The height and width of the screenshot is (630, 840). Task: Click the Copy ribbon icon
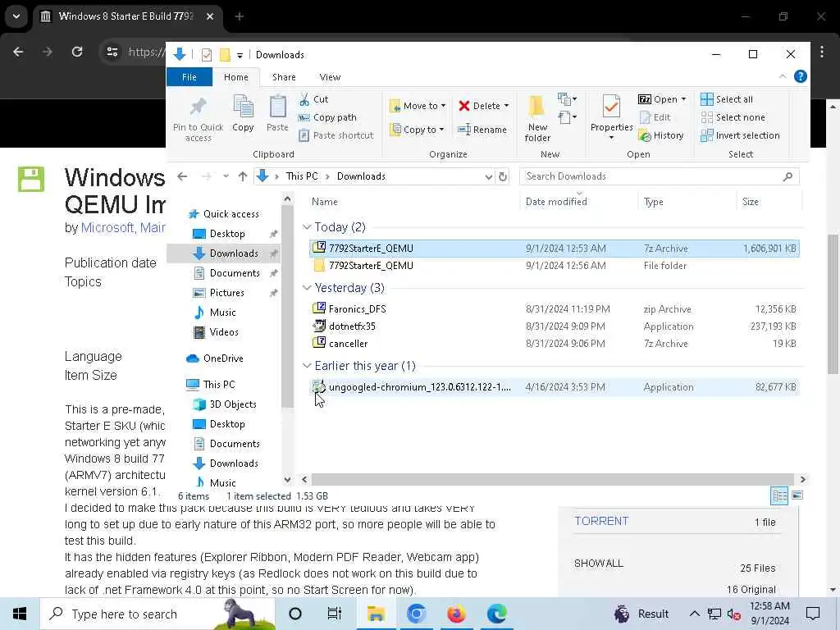coord(243,113)
